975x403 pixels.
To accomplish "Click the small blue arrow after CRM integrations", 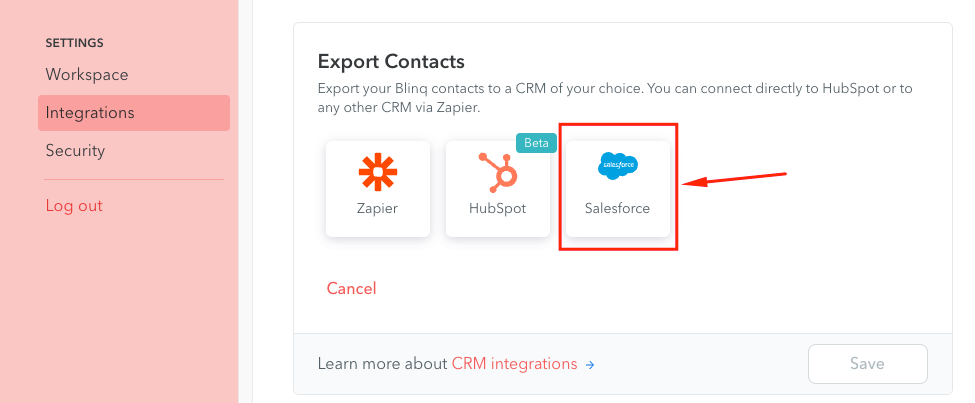I will (590, 364).
